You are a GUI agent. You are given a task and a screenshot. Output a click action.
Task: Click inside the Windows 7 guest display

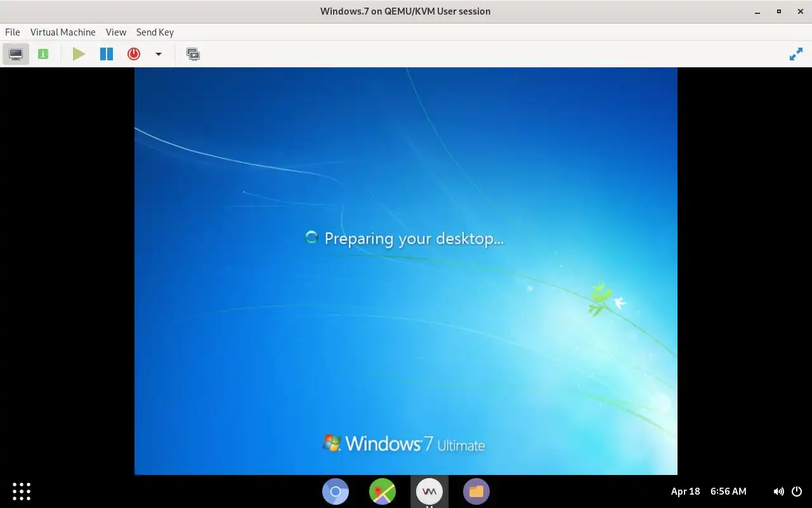pos(406,271)
